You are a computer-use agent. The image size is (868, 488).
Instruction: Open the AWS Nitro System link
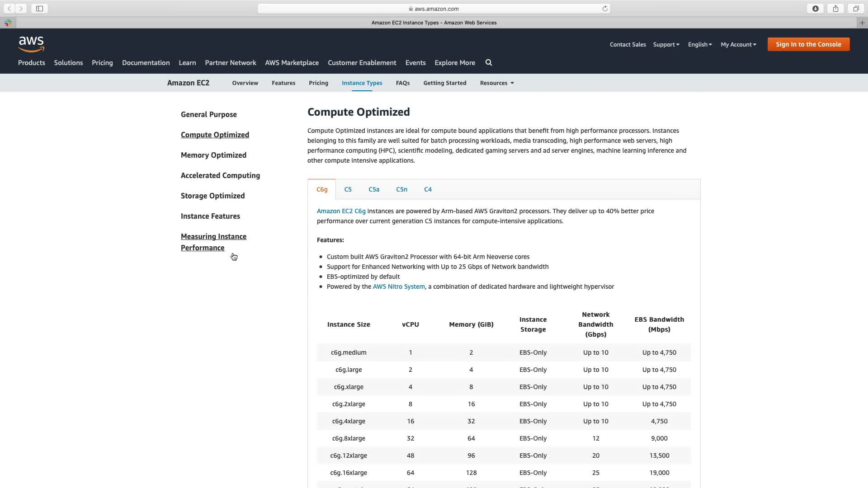click(x=399, y=286)
